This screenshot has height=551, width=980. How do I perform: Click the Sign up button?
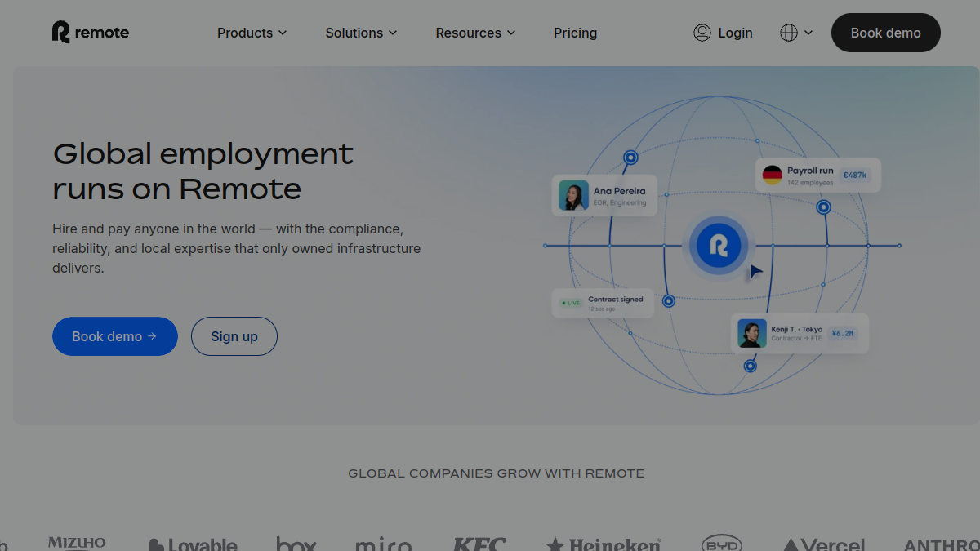234,336
